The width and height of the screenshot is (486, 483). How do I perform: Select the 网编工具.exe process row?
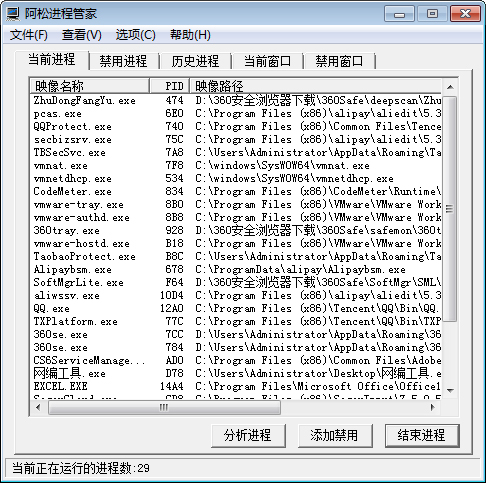[x=236, y=373]
